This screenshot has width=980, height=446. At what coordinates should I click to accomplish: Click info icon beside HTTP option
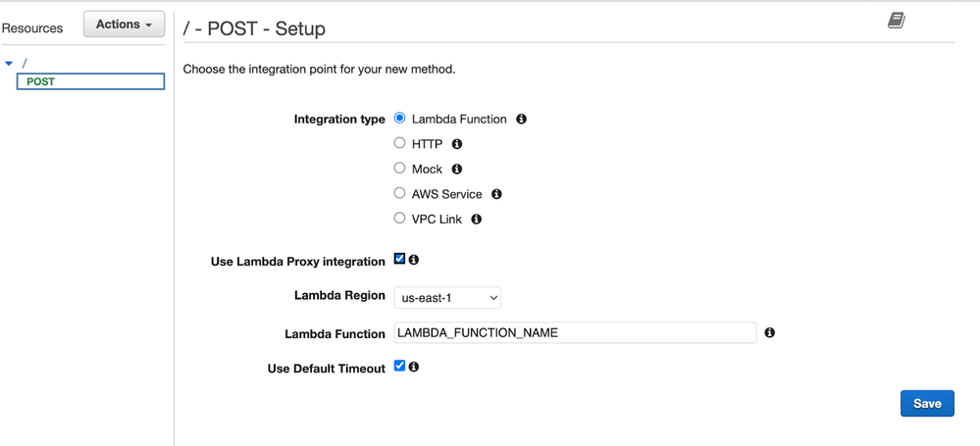click(x=457, y=144)
